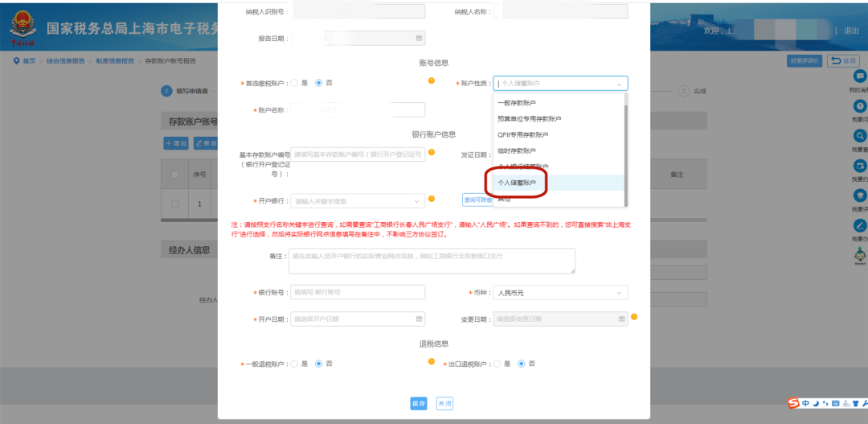Screen dimensions: 868x424
Task: Click help icon beside 一般退税账户
Action: point(432,361)
